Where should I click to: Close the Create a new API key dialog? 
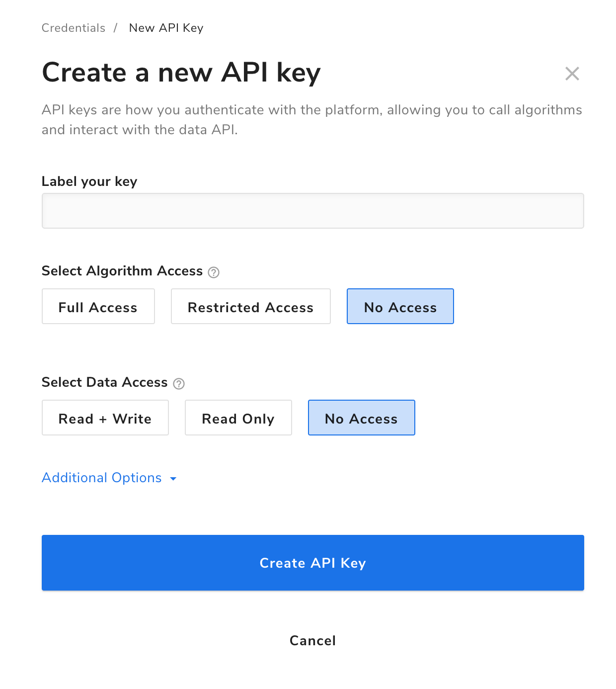(x=572, y=73)
